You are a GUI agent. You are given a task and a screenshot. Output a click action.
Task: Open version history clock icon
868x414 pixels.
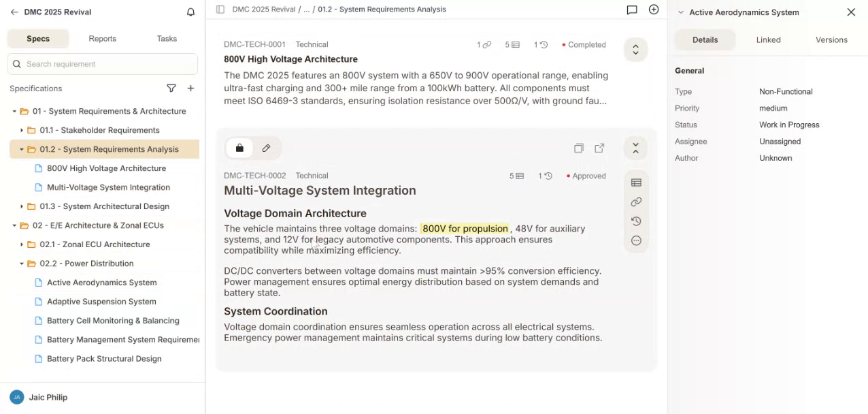(636, 221)
